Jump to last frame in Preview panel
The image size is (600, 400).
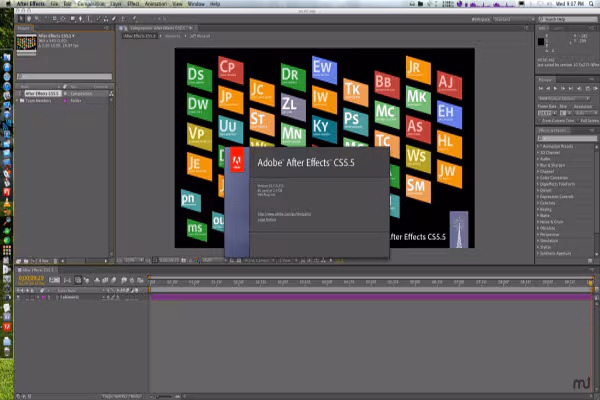(571, 88)
